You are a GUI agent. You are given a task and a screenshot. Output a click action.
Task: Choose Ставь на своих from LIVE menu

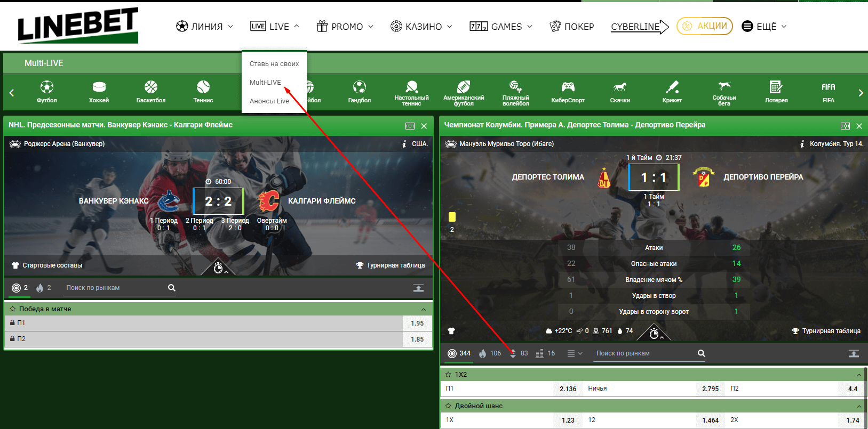tap(274, 64)
